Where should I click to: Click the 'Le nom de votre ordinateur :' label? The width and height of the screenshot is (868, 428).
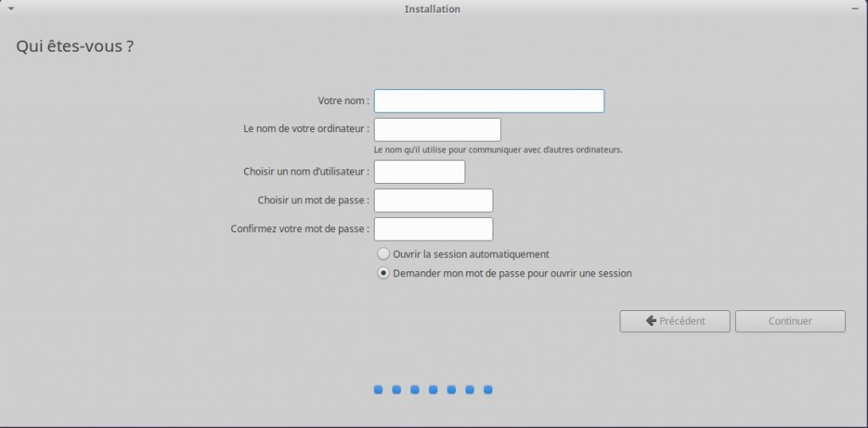[306, 129]
